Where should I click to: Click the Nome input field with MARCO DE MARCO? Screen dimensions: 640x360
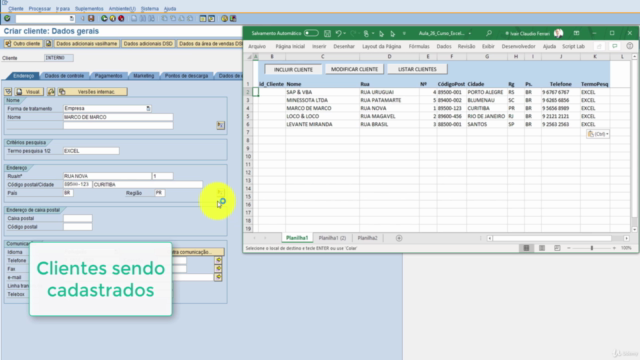pos(118,117)
